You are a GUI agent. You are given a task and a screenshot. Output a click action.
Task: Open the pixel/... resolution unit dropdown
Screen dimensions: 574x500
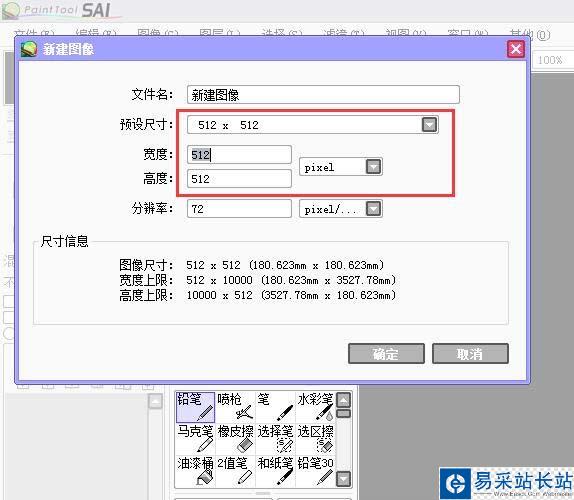(373, 209)
